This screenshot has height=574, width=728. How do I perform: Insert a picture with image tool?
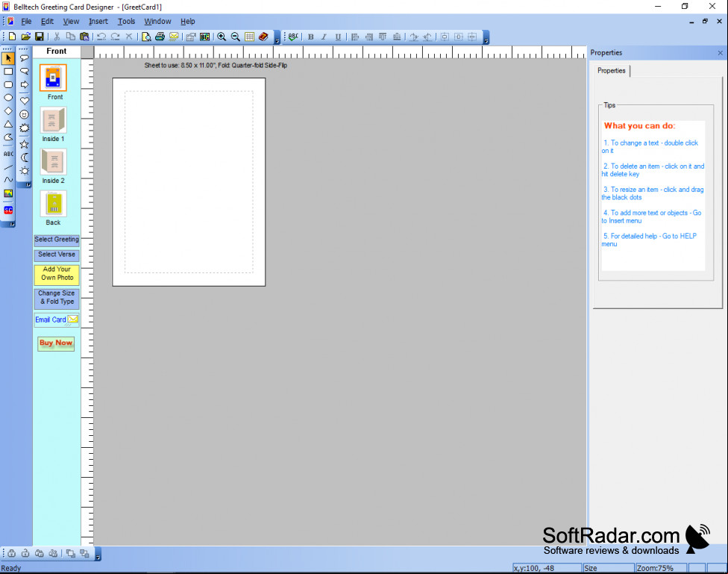pos(8,194)
